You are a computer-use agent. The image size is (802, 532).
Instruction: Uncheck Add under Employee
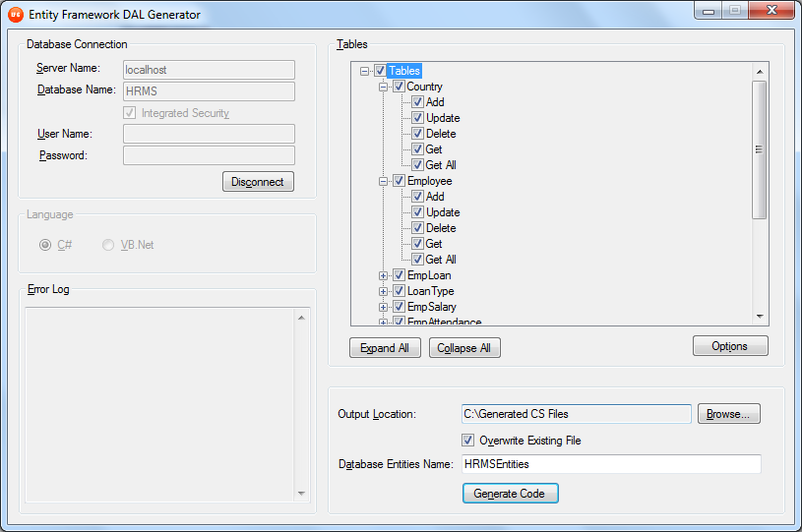[418, 197]
